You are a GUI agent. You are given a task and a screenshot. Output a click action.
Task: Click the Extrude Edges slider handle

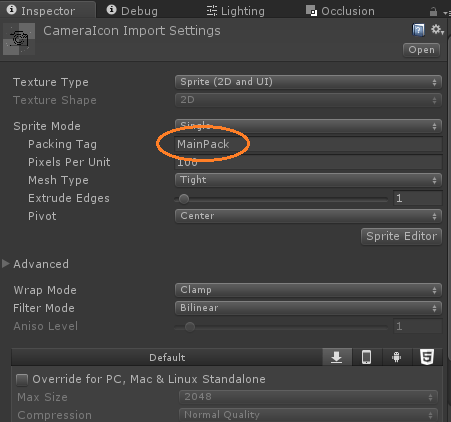click(x=184, y=199)
